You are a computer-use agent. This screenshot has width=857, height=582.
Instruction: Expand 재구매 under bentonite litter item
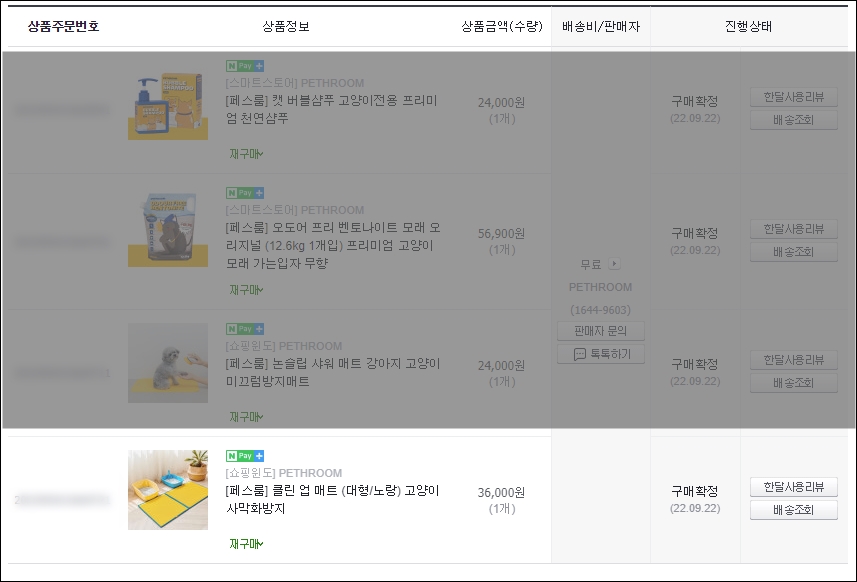246,290
